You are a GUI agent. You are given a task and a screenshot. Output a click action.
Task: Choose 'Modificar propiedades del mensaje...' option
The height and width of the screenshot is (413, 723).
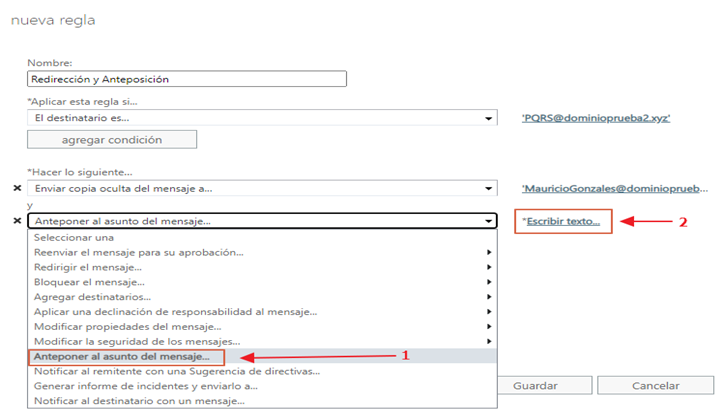click(x=126, y=326)
